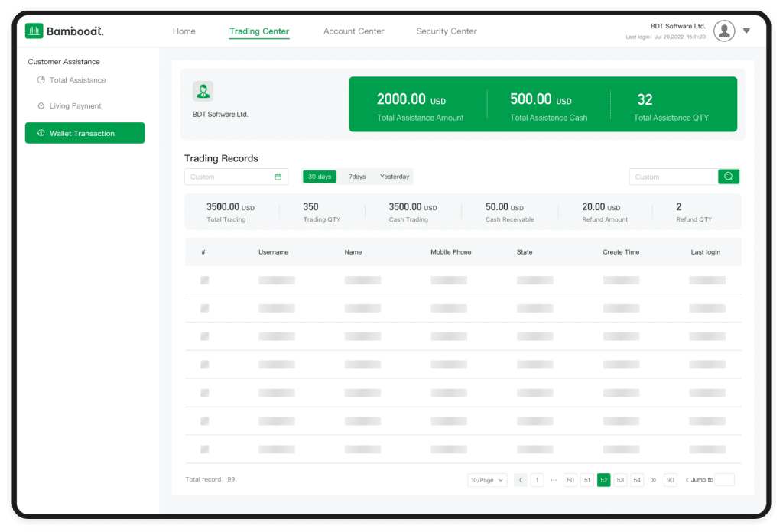The width and height of the screenshot is (783, 532).
Task: Go to previous page using left arrow
Action: (521, 480)
